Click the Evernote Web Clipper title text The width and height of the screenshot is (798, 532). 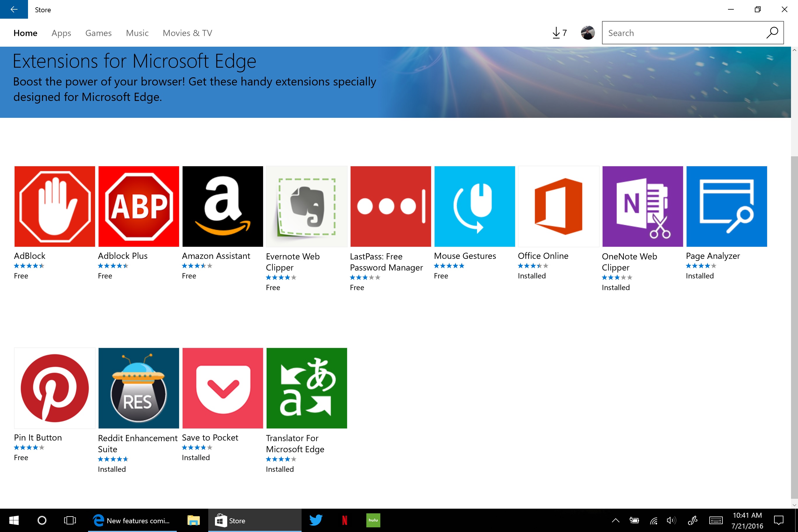293,262
